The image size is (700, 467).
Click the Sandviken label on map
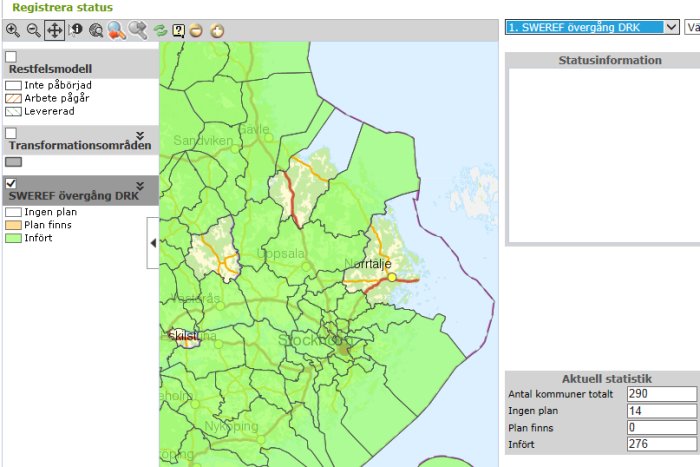(x=203, y=141)
